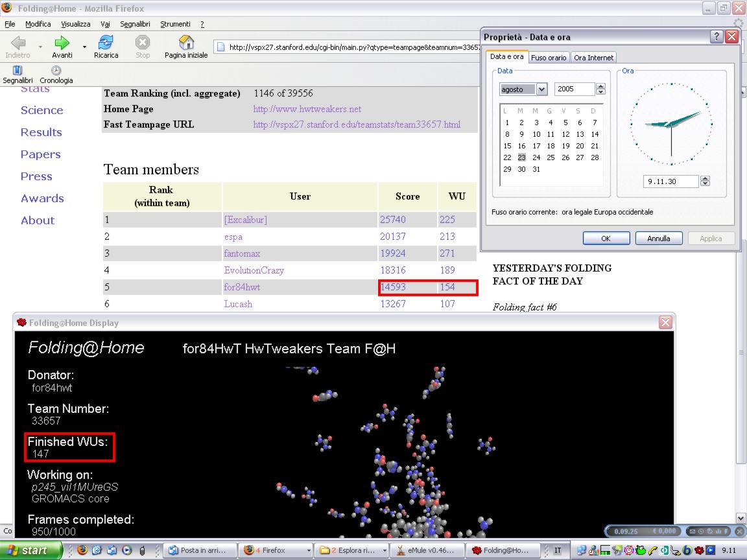Open the Awards sidebar link
This screenshot has width=747, height=560.
(x=42, y=198)
